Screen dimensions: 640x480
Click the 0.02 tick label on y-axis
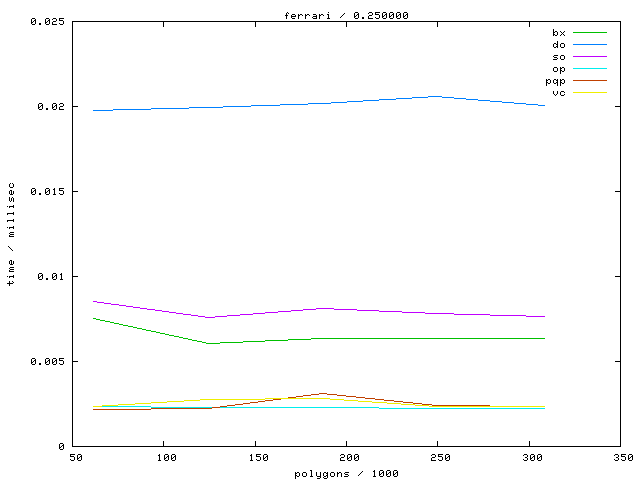click(52, 106)
